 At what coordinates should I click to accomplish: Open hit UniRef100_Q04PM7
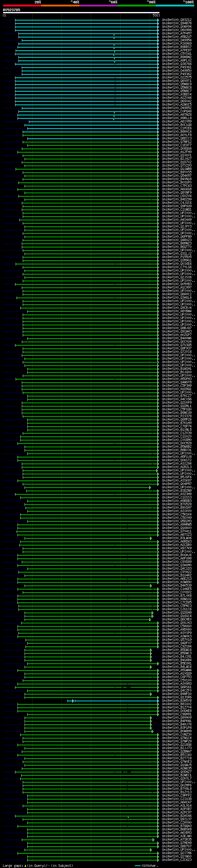pos(177,484)
